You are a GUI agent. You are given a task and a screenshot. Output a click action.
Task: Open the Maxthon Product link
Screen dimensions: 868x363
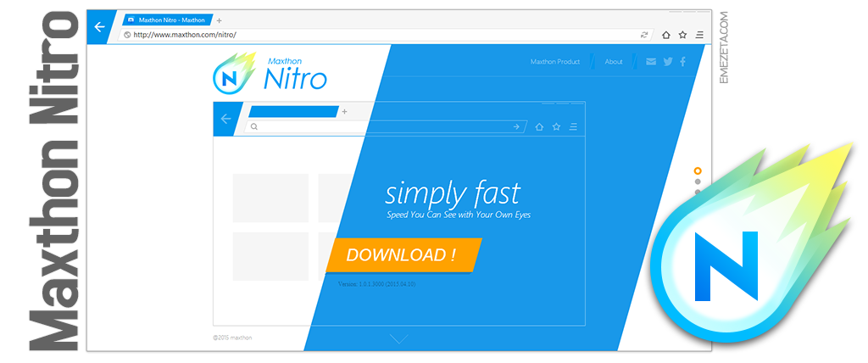pos(554,62)
